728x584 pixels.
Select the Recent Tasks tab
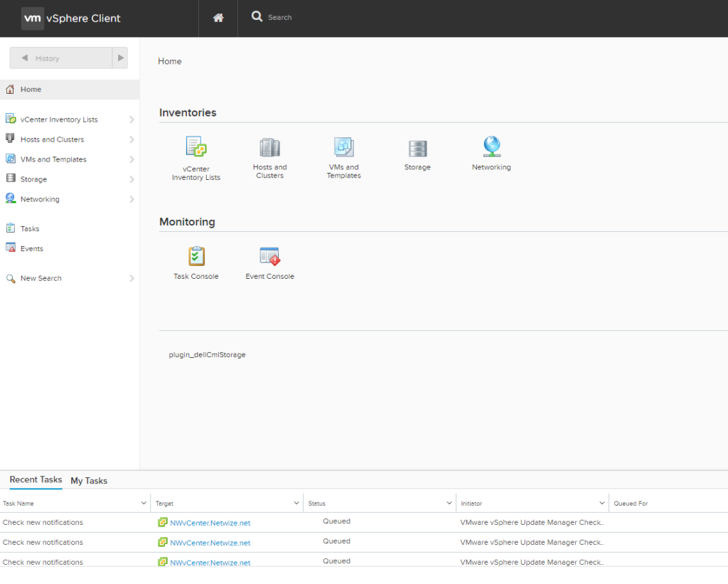click(35, 479)
